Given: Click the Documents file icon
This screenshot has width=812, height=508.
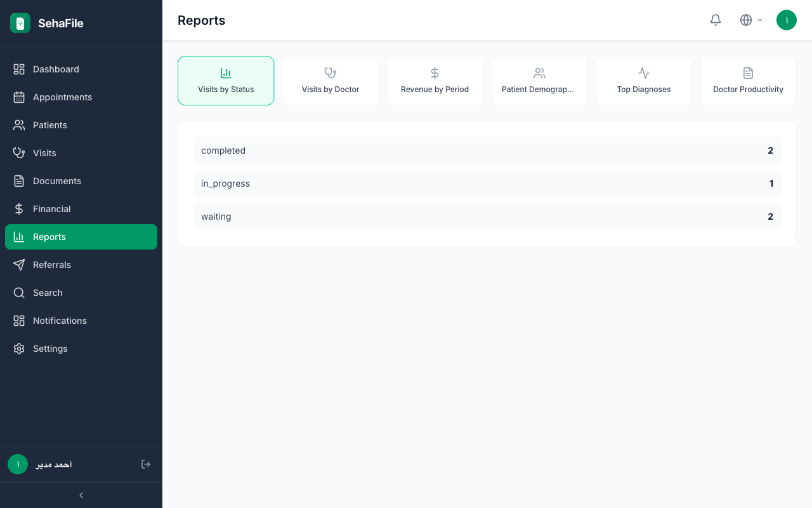Looking at the screenshot, I should pos(19,181).
